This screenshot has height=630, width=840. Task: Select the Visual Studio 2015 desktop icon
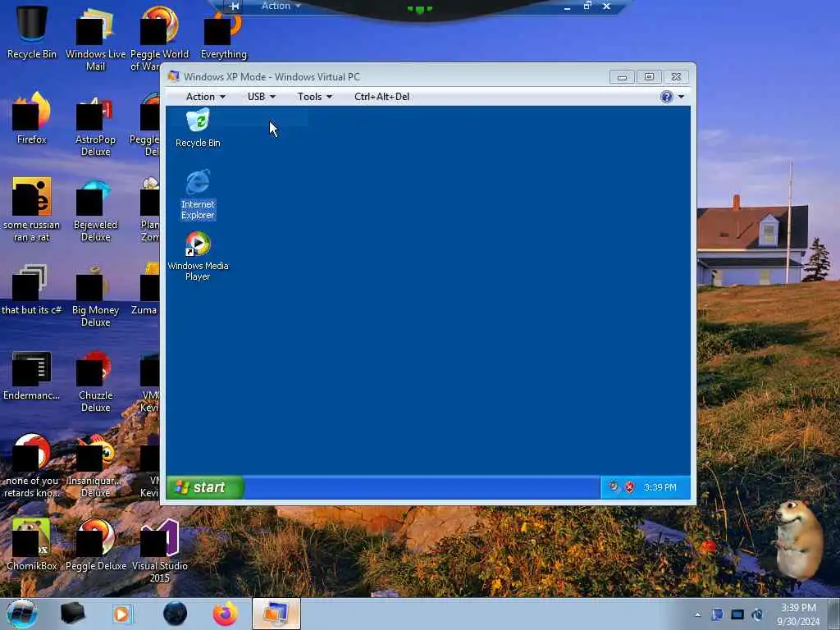(x=160, y=550)
